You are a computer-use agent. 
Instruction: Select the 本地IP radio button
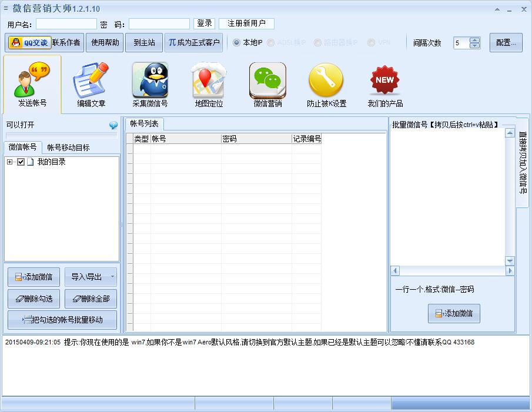(x=237, y=43)
